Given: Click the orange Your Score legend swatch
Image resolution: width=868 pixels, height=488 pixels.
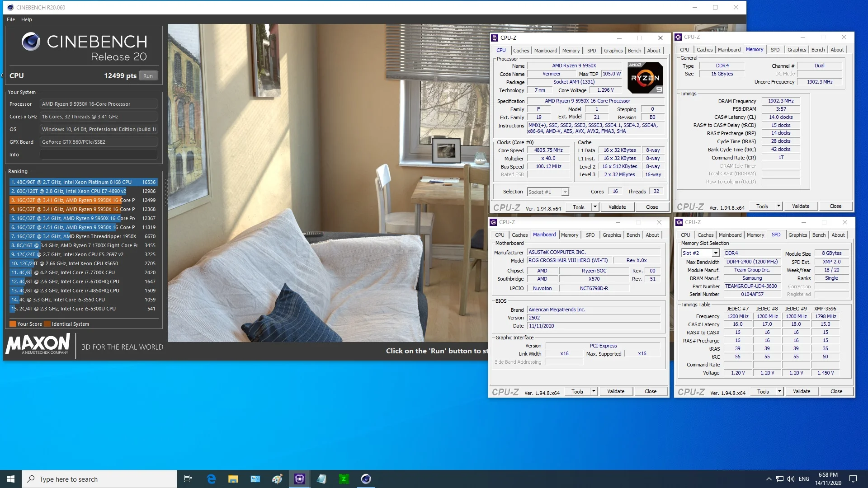Looking at the screenshot, I should 13,324.
